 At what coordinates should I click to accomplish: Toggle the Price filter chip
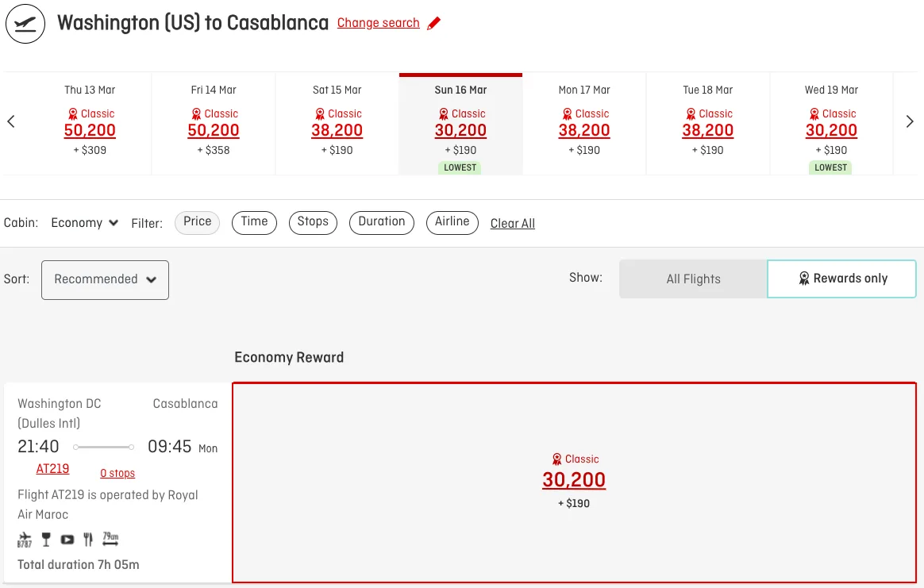click(198, 222)
